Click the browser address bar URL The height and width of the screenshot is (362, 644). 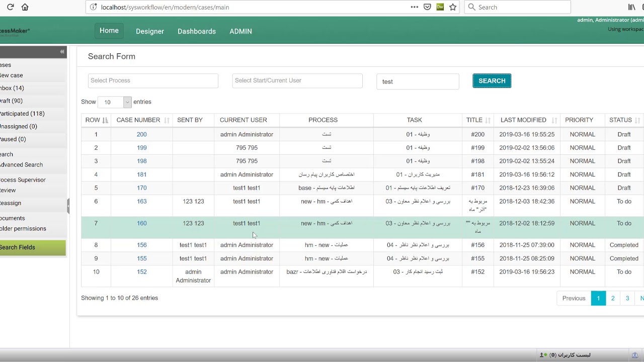tap(165, 7)
